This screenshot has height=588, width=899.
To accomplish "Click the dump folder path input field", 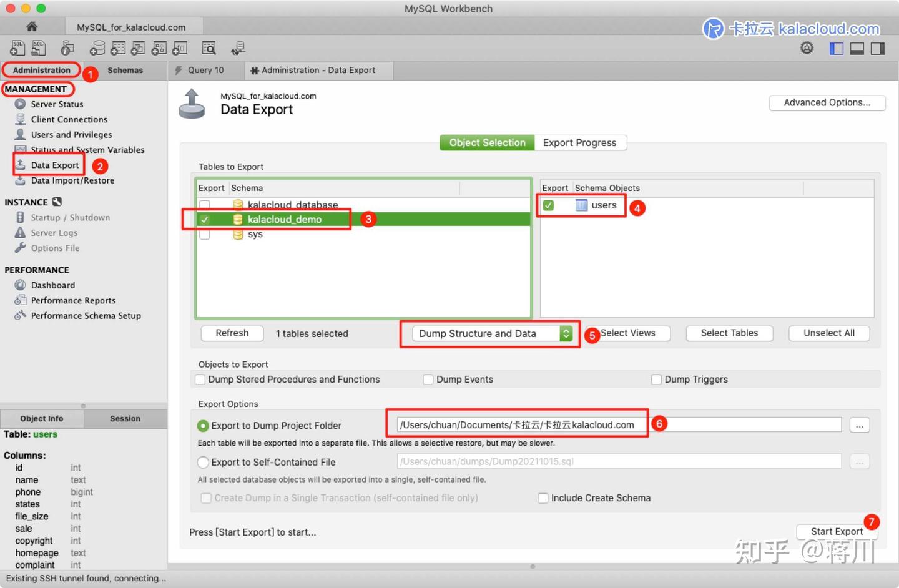I will (x=518, y=424).
